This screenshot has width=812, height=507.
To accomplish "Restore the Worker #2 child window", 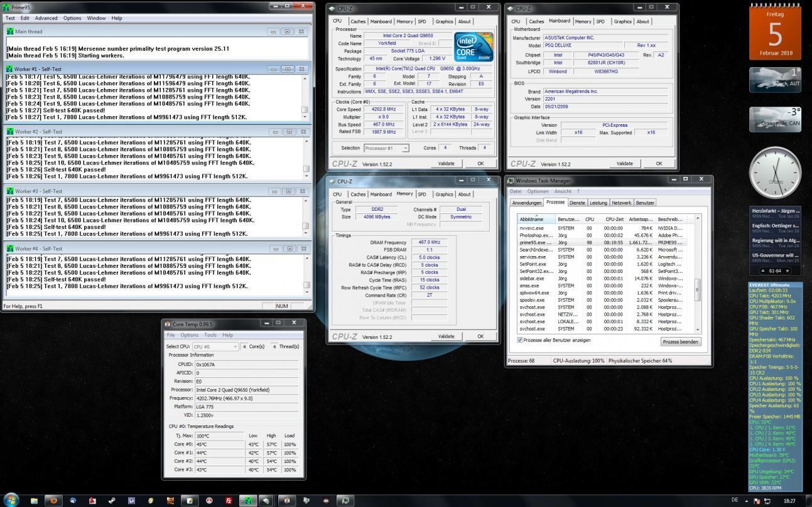I will coord(289,132).
